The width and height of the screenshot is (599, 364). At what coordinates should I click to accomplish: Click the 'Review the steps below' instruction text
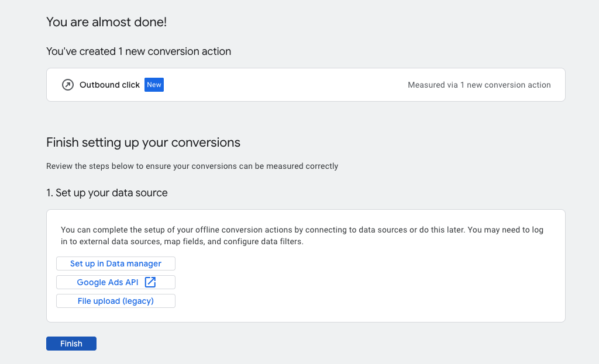click(x=192, y=166)
